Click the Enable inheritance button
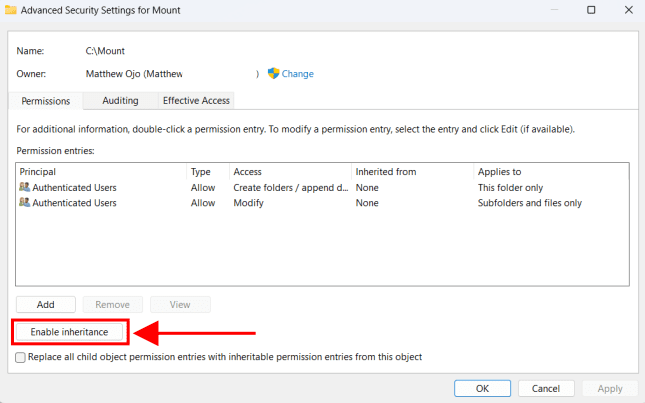This screenshot has width=645, height=403. coord(69,332)
